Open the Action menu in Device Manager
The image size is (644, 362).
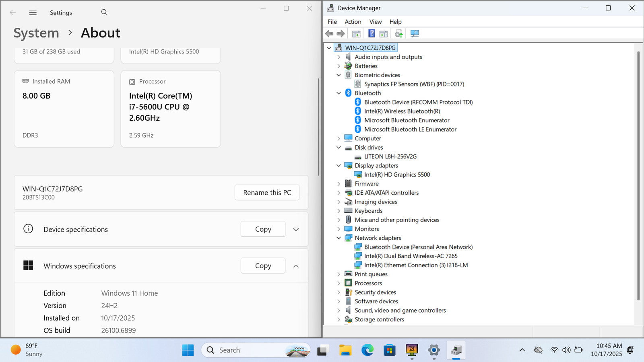point(353,22)
